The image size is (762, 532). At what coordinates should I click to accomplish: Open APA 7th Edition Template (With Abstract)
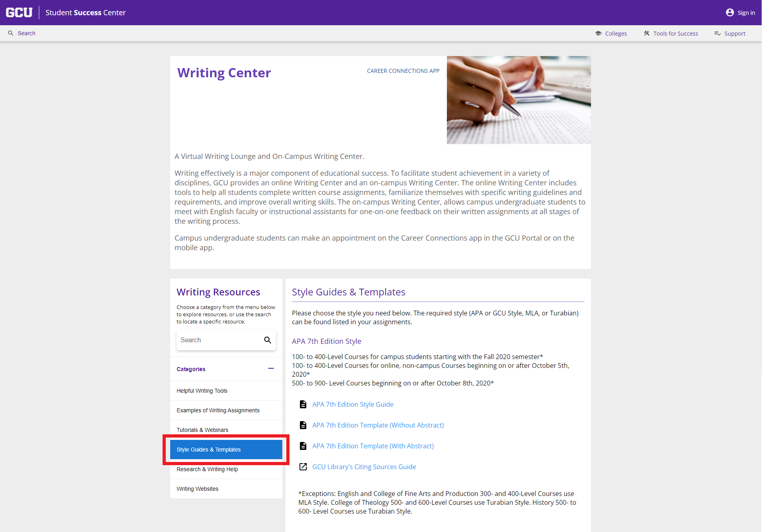click(x=373, y=446)
